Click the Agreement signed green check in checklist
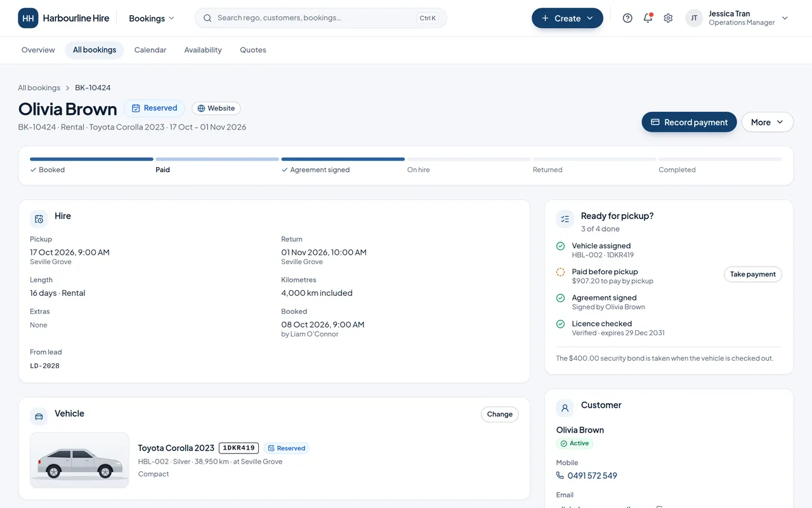This screenshot has height=508, width=812. 561,298
